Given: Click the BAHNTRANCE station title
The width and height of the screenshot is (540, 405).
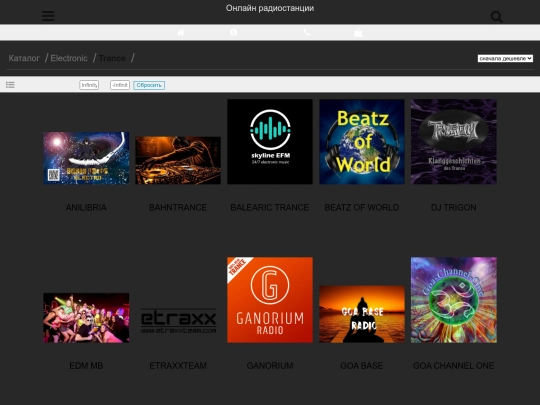Looking at the screenshot, I should (x=178, y=208).
